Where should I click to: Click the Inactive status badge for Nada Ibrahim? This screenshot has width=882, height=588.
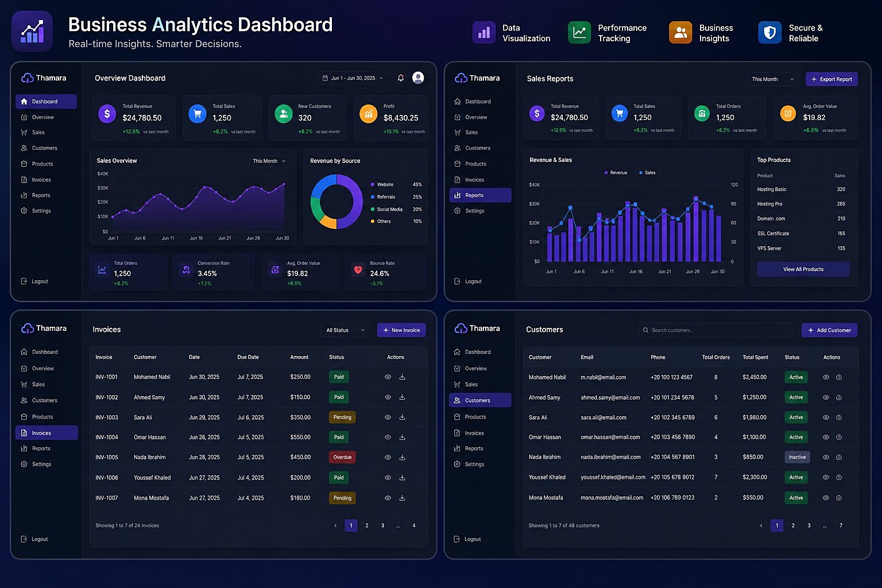(x=797, y=458)
